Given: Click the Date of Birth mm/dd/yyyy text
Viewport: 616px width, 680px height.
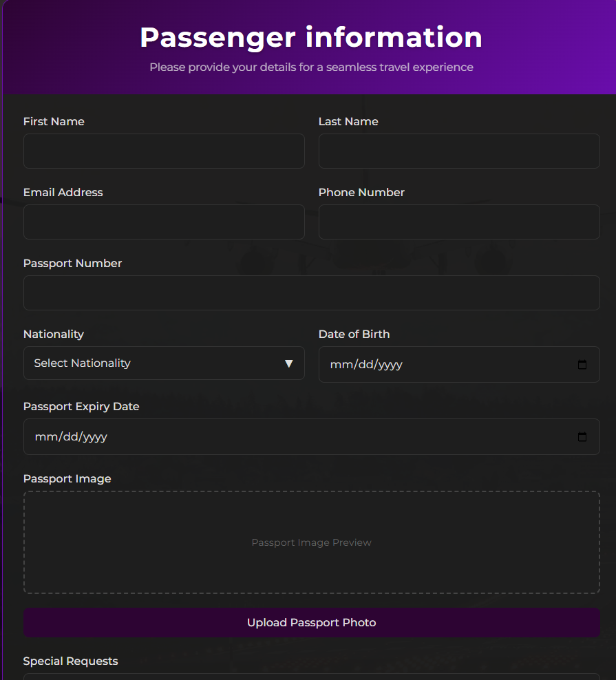Looking at the screenshot, I should (x=366, y=365).
